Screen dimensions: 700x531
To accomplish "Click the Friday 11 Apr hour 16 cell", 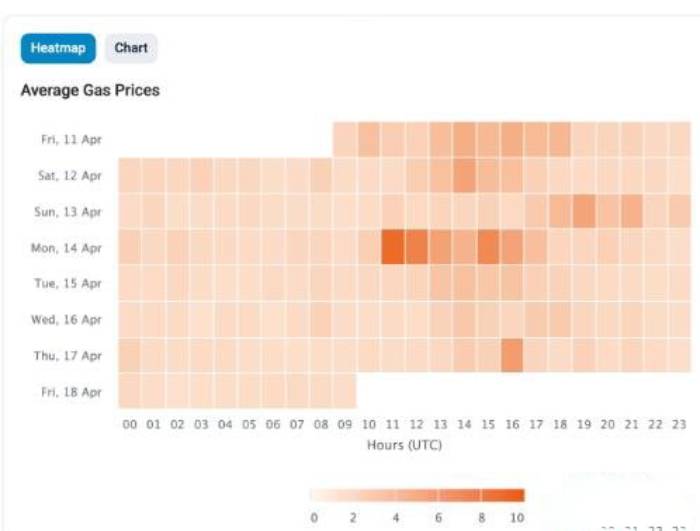I will pos(513,139).
